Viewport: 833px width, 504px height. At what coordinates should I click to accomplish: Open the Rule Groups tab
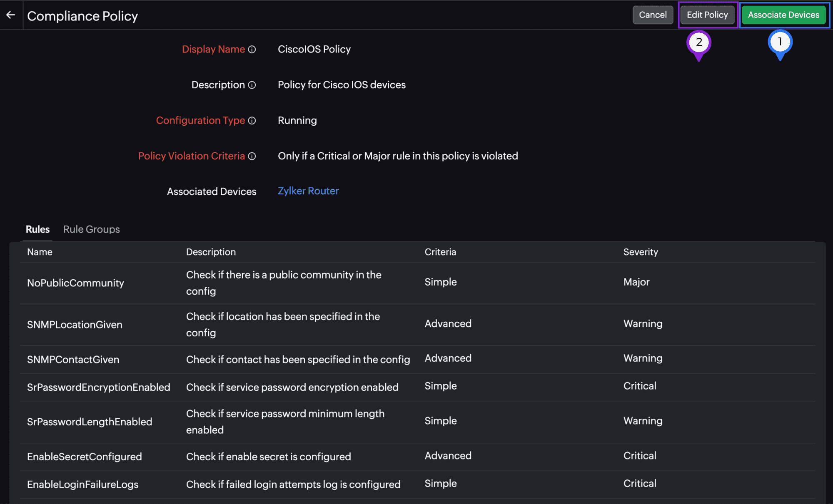tap(91, 229)
